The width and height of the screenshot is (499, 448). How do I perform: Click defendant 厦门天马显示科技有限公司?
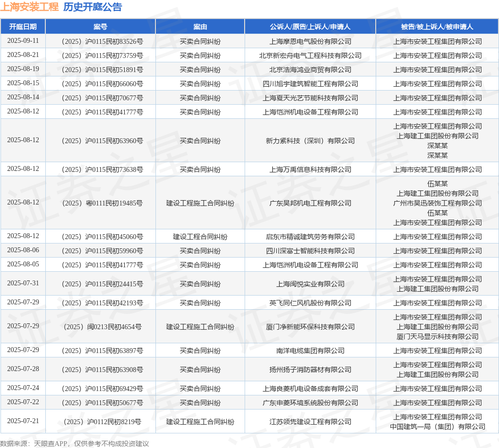(x=437, y=336)
